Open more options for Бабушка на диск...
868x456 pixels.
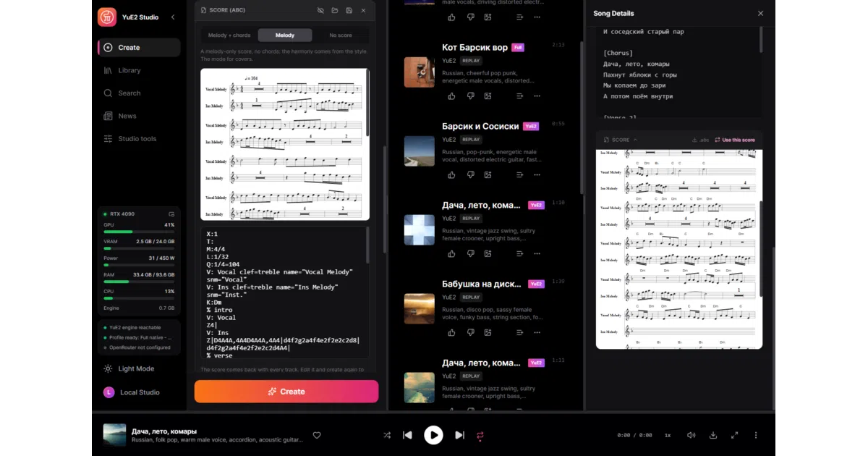[x=537, y=332]
